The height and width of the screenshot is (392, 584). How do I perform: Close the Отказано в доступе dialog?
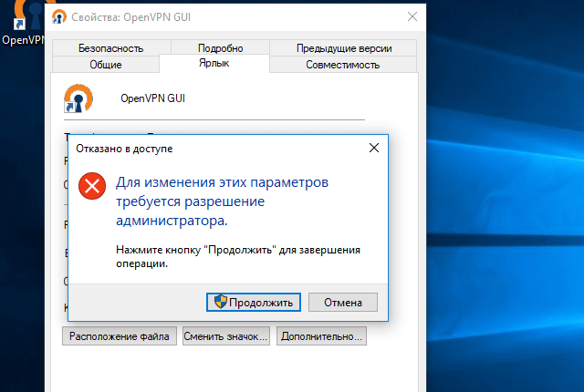[374, 148]
